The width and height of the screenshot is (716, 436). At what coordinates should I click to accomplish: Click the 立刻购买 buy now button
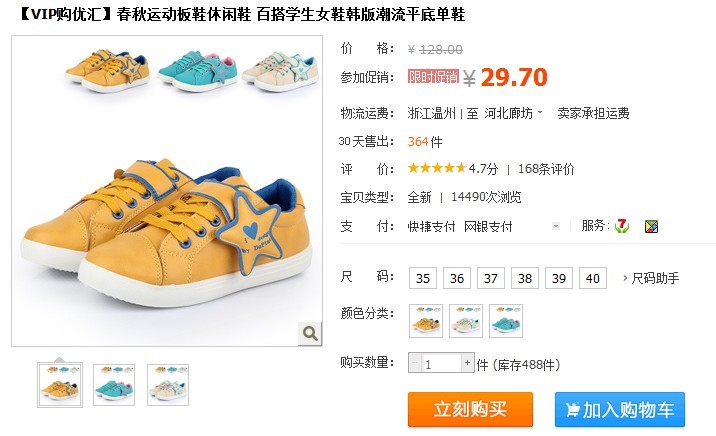(470, 410)
